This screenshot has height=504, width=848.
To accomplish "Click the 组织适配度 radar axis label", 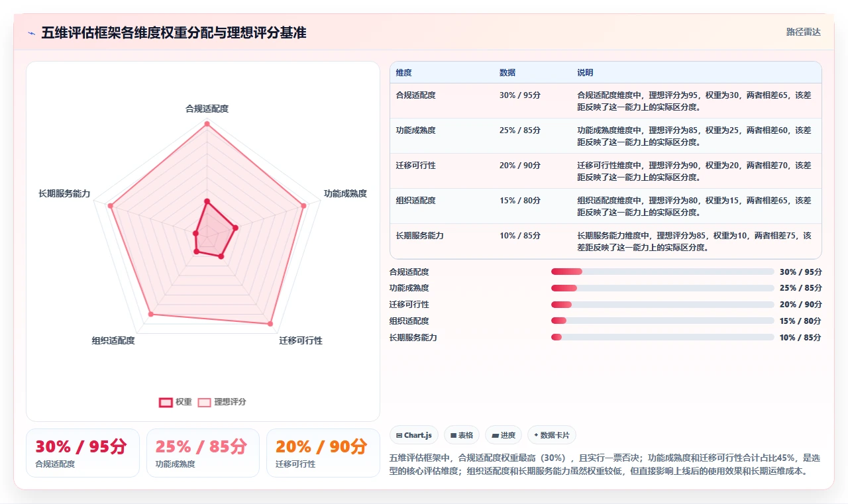I will 113,340.
